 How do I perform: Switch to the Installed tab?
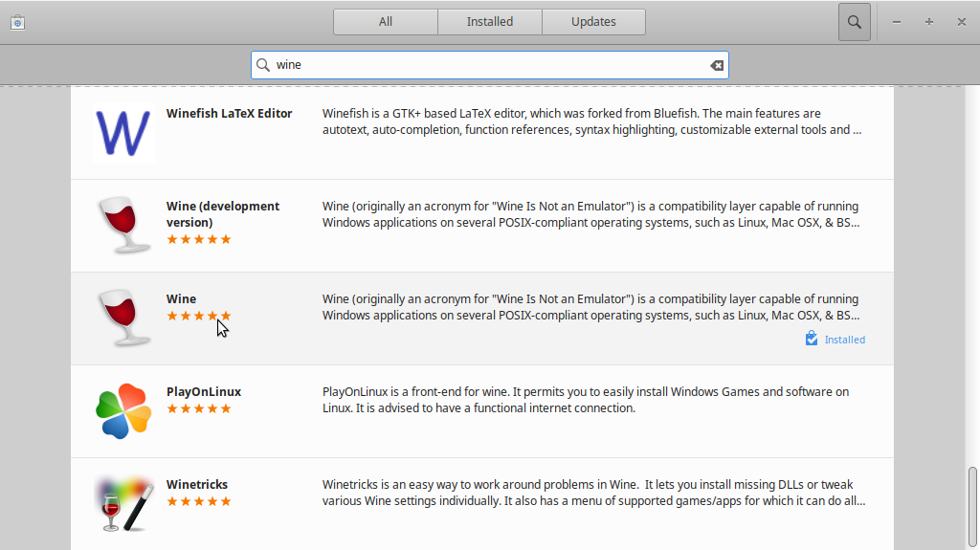coord(490,22)
